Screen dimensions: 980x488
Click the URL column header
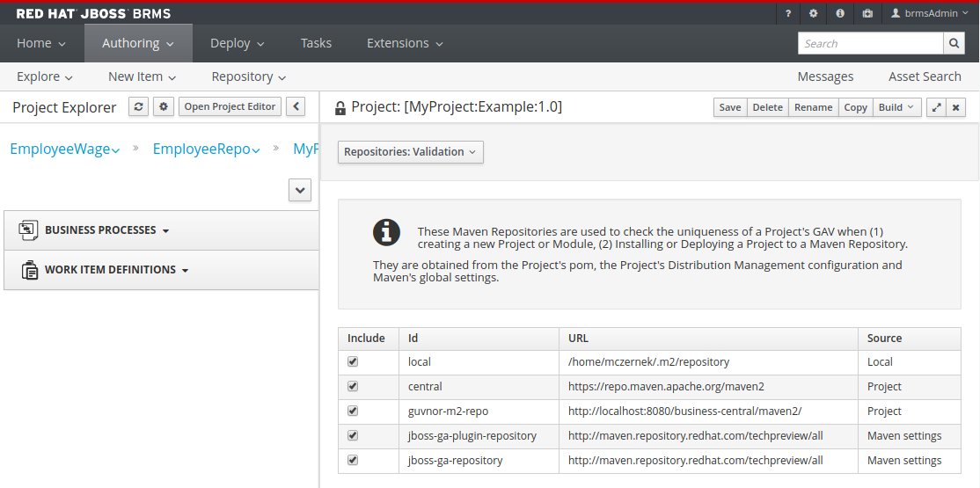coord(708,338)
